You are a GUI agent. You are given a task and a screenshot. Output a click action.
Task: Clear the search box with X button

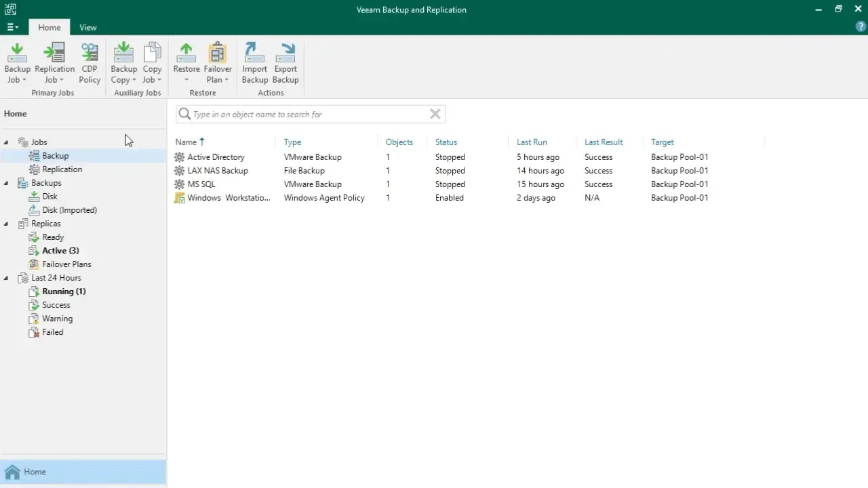tap(435, 114)
